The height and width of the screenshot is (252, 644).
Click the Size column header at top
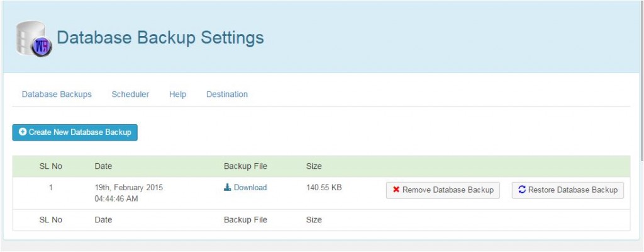click(x=314, y=166)
